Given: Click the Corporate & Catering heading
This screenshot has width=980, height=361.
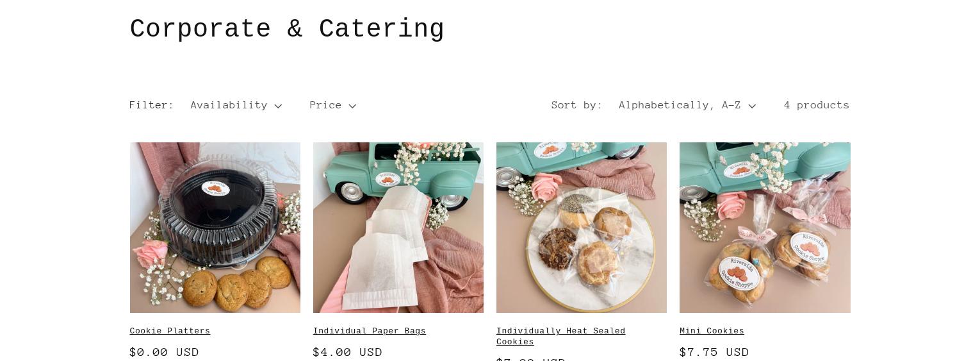Looking at the screenshot, I should [x=287, y=29].
